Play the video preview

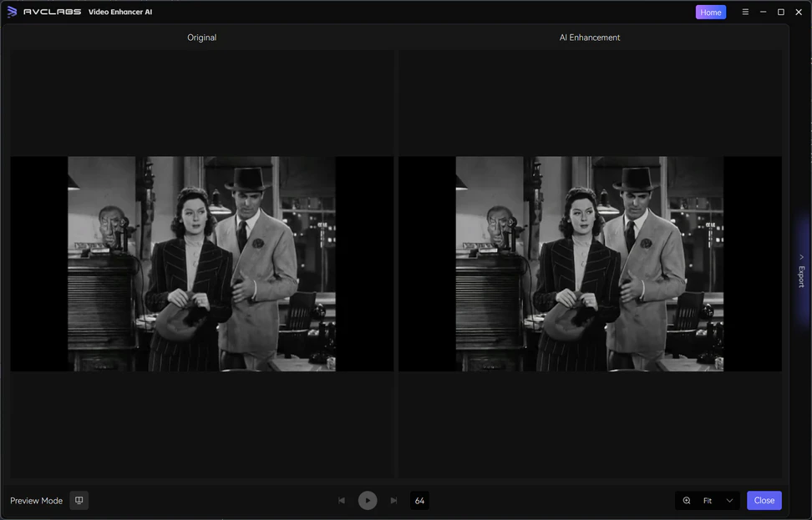(368, 500)
